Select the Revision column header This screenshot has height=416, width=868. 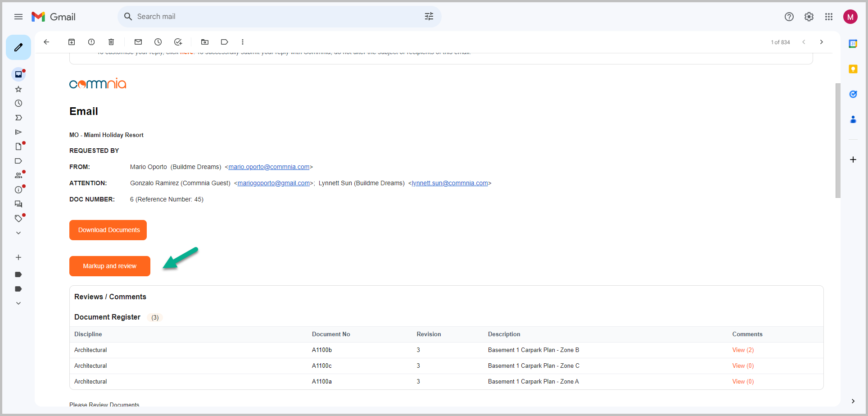coord(429,334)
